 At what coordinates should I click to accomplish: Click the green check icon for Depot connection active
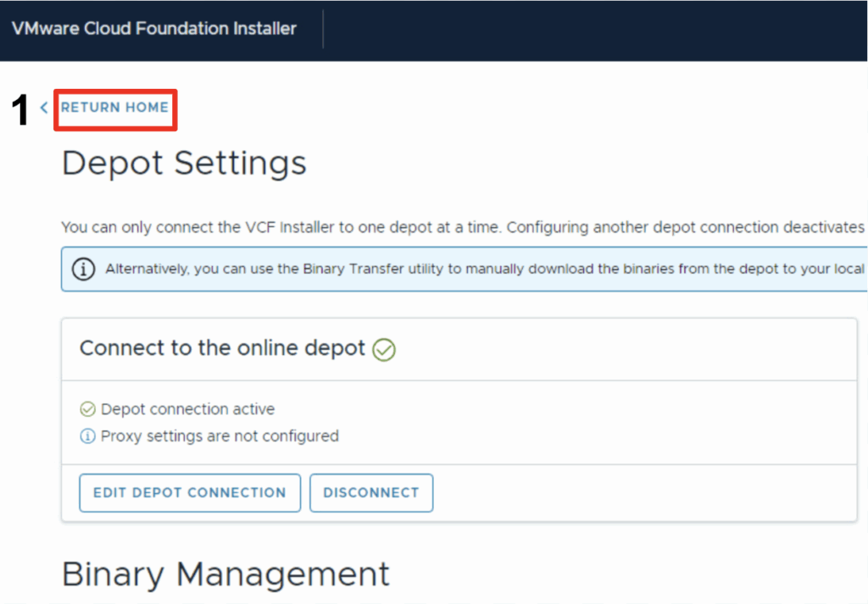[87, 410]
